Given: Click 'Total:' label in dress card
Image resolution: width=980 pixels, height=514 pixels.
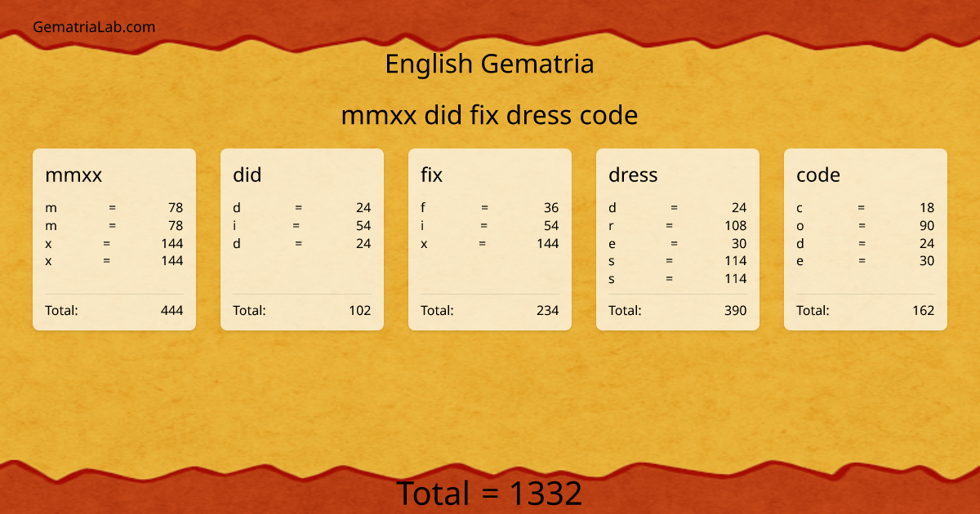Looking at the screenshot, I should (625, 310).
